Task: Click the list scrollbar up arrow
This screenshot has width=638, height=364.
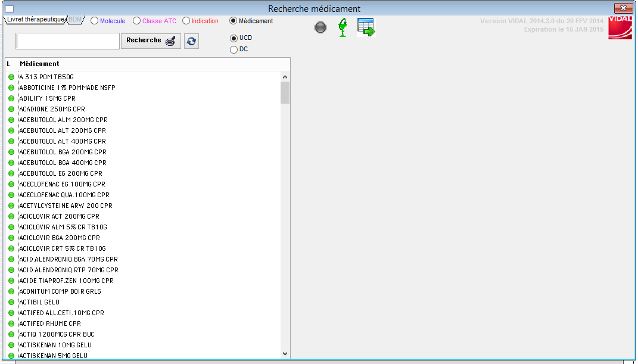Action: click(285, 77)
